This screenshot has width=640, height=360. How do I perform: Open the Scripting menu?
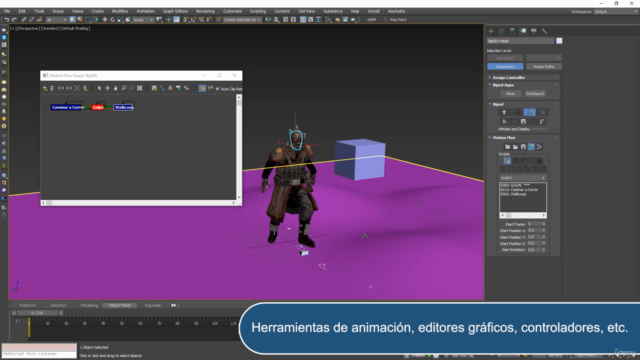point(258,11)
